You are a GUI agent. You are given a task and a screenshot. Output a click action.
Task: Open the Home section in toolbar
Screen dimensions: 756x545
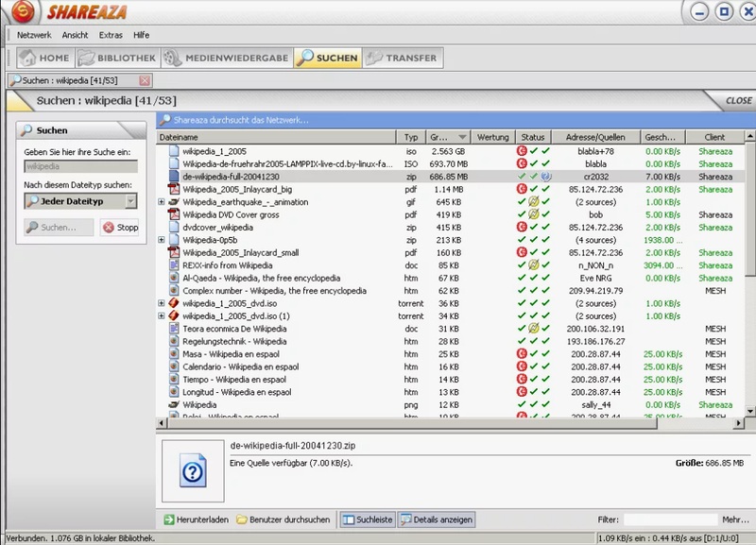pos(43,58)
